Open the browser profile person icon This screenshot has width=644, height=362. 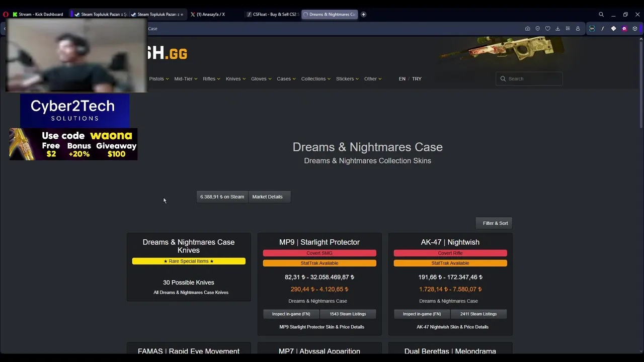[578, 29]
